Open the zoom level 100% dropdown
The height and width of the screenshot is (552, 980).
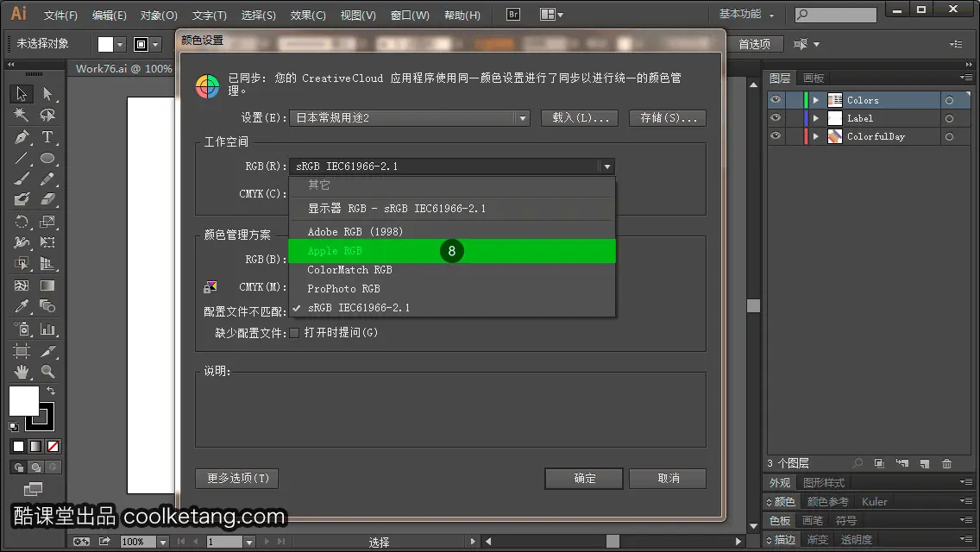(163, 542)
